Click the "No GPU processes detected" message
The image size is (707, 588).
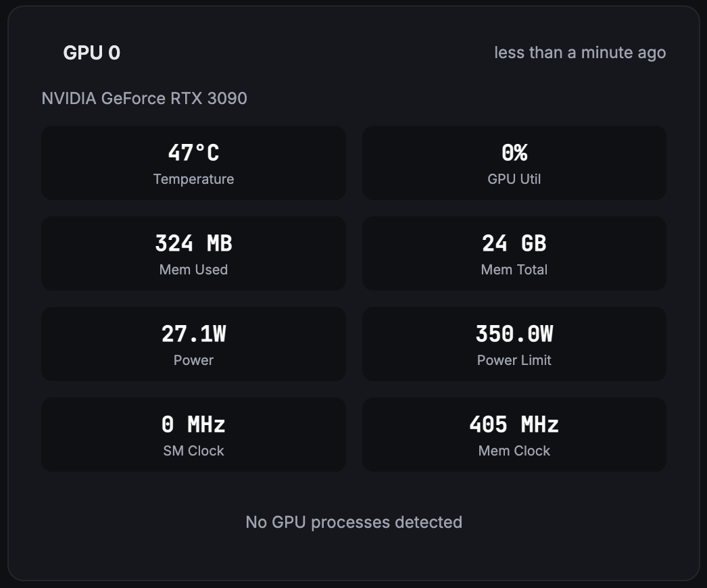[354, 522]
